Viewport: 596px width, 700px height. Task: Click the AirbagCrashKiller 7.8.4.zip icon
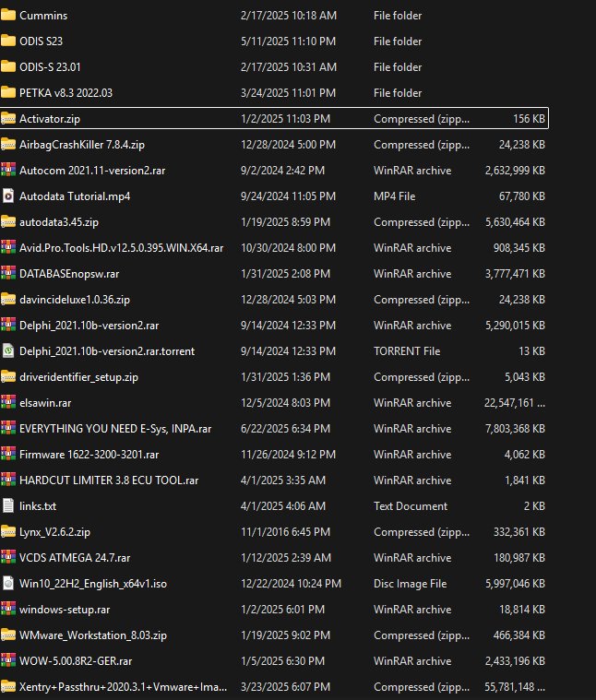(x=8, y=145)
